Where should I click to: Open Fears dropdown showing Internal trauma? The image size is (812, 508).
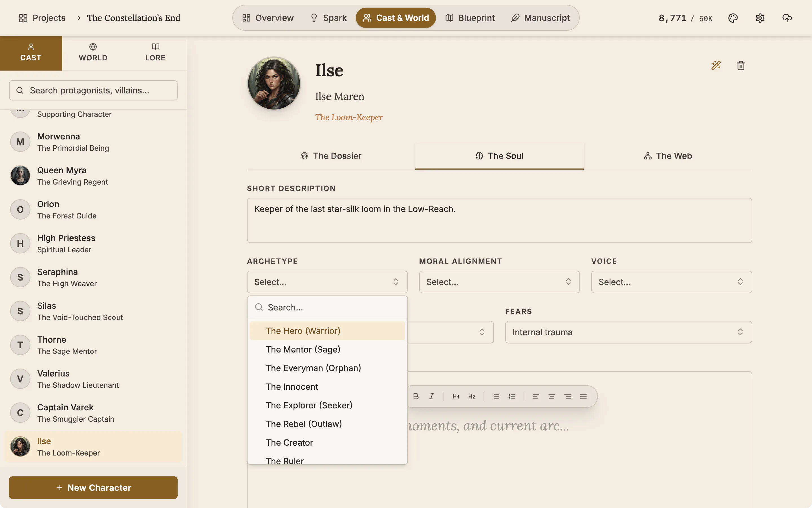[x=628, y=332]
